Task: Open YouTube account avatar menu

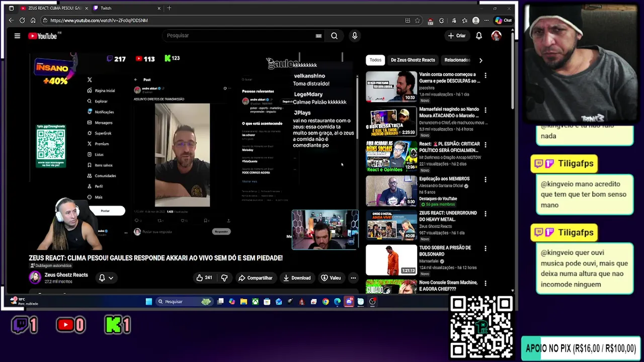Action: pyautogui.click(x=496, y=36)
